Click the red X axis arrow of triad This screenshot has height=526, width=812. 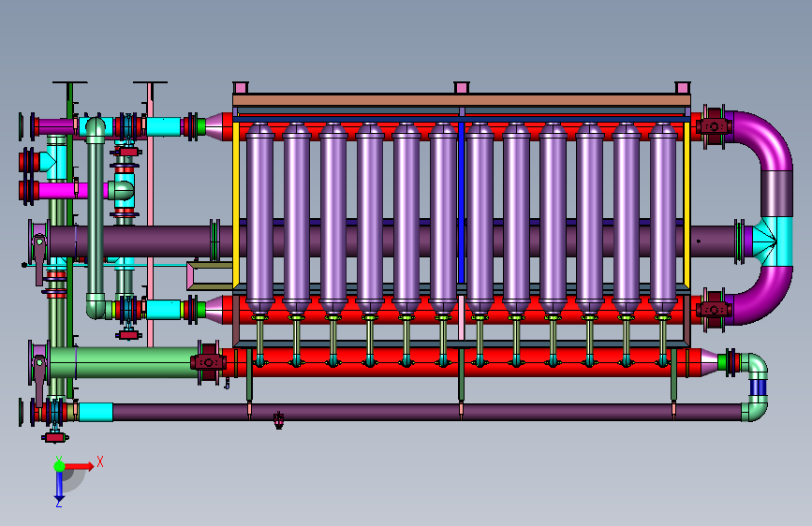click(80, 466)
